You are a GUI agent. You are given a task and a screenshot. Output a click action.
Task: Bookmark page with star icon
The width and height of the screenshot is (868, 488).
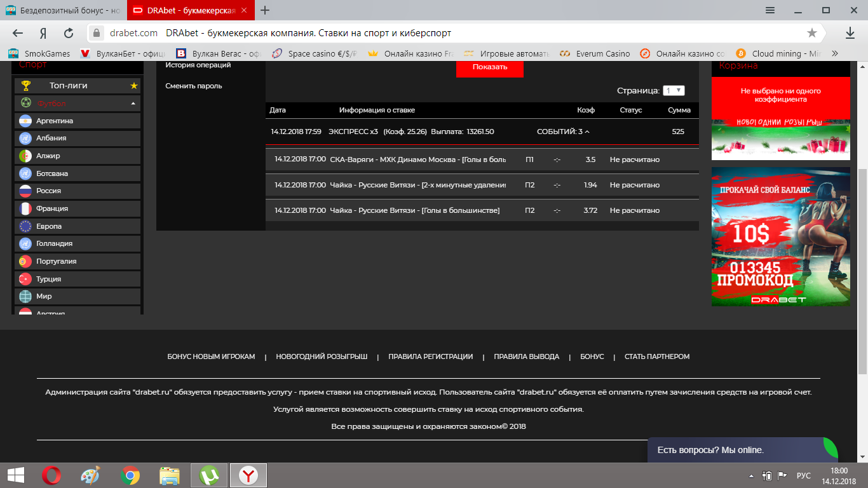pyautogui.click(x=812, y=33)
